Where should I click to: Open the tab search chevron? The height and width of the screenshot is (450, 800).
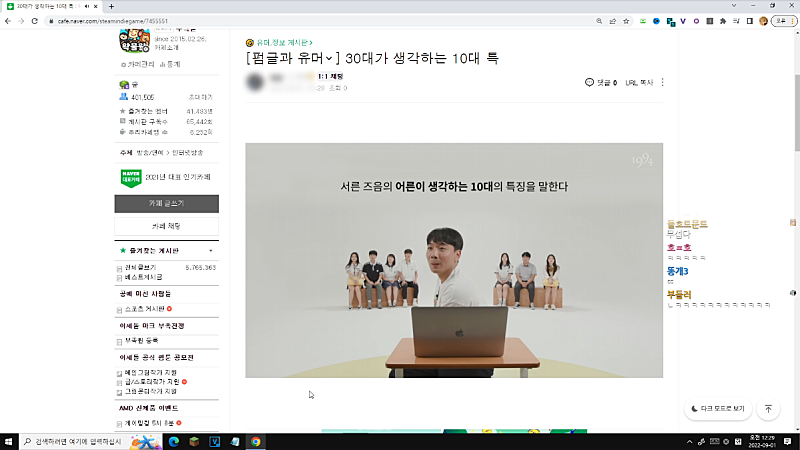coord(734,6)
